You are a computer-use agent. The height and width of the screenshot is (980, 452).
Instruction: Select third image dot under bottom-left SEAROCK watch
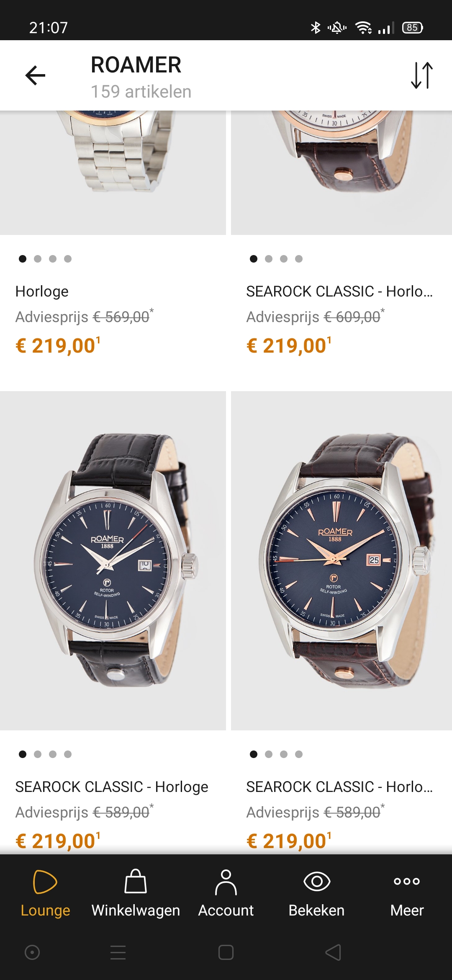click(53, 754)
